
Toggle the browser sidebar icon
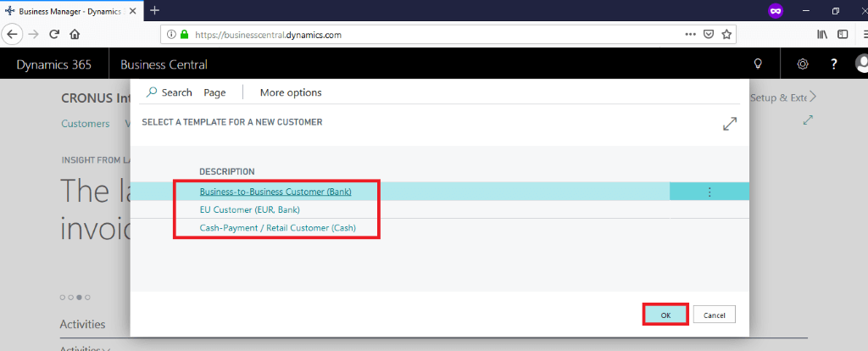point(843,34)
